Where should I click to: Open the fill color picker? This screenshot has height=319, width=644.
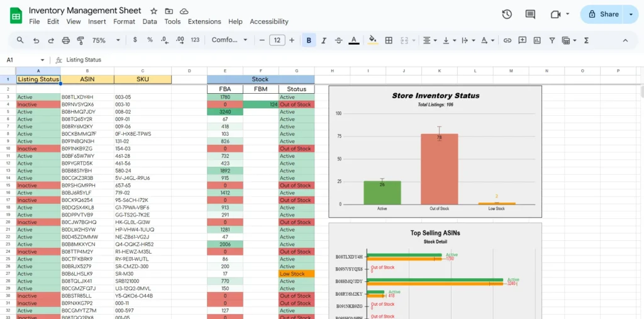pos(372,40)
